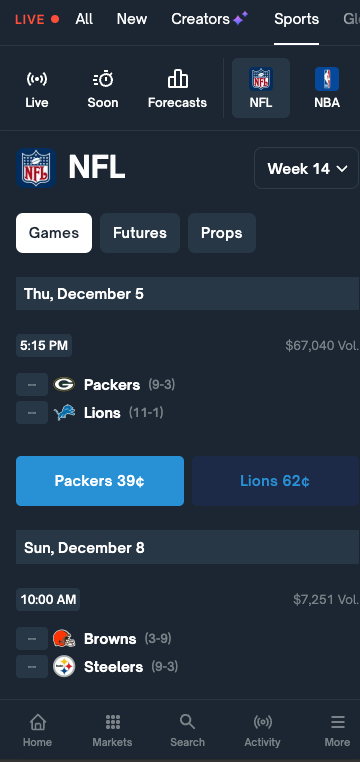Switch to the Futures tab
360x762 pixels.
(x=140, y=233)
